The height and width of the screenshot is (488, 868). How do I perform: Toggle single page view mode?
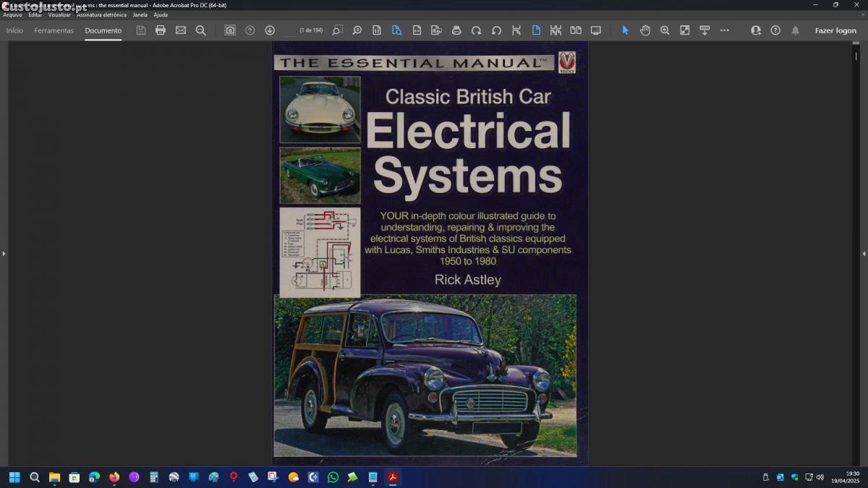pyautogui.click(x=536, y=30)
